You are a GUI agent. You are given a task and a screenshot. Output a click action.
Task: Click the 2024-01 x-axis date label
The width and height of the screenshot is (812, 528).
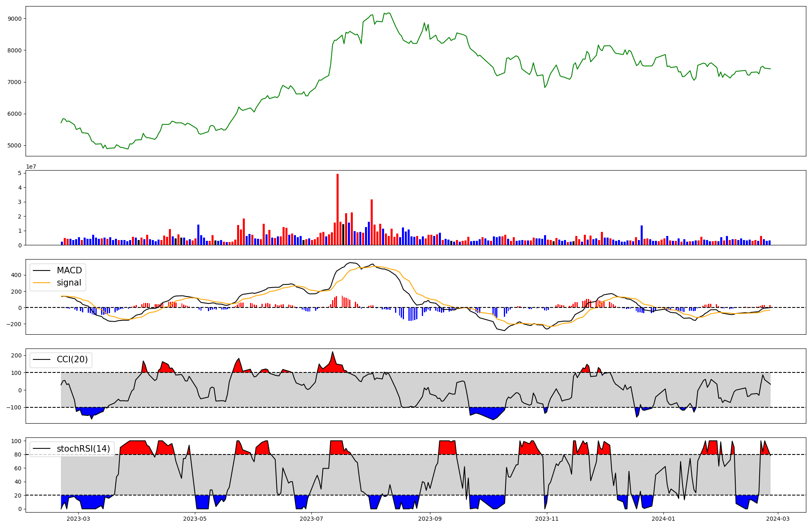pyautogui.click(x=663, y=519)
